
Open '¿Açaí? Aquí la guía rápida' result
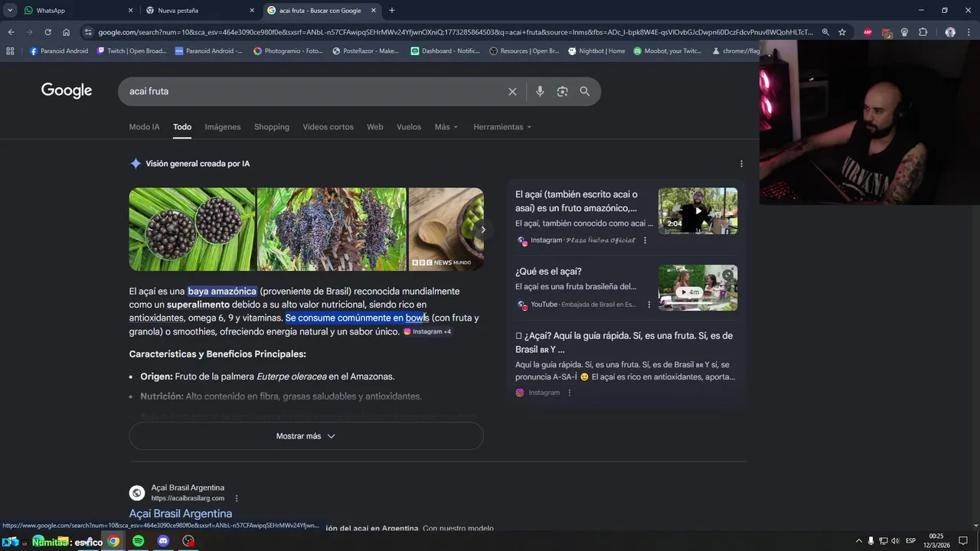(624, 342)
